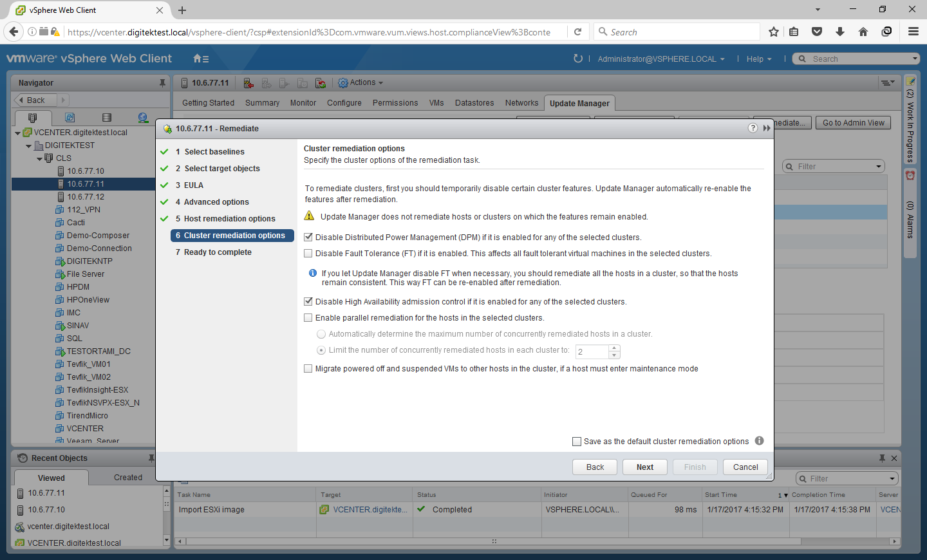The width and height of the screenshot is (927, 560).
Task: Open the Alarms side panel icon
Action: coord(910,175)
